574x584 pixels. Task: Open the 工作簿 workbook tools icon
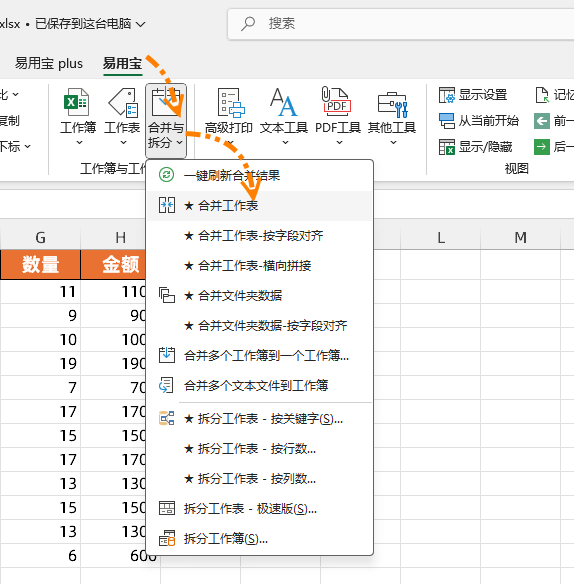77,102
